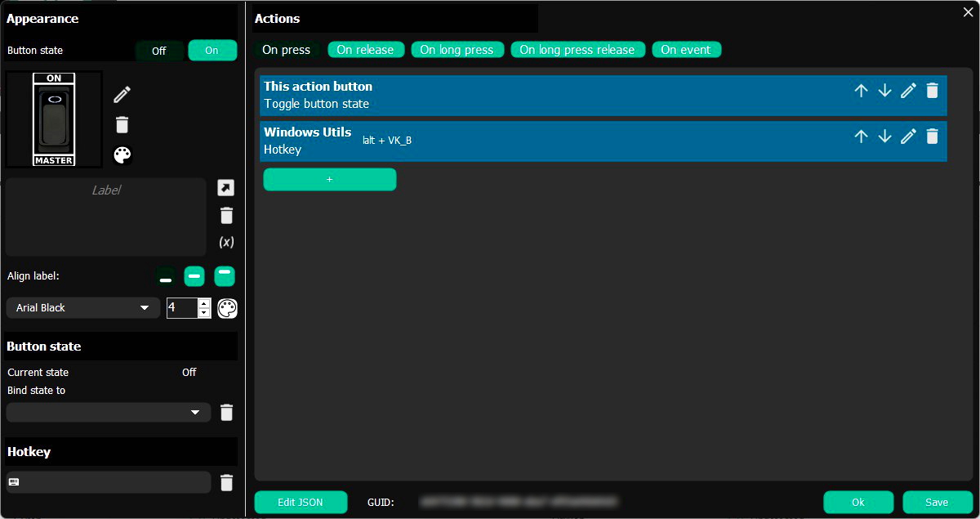Delete the button image with trash icon
The image size is (980, 519).
[122, 125]
